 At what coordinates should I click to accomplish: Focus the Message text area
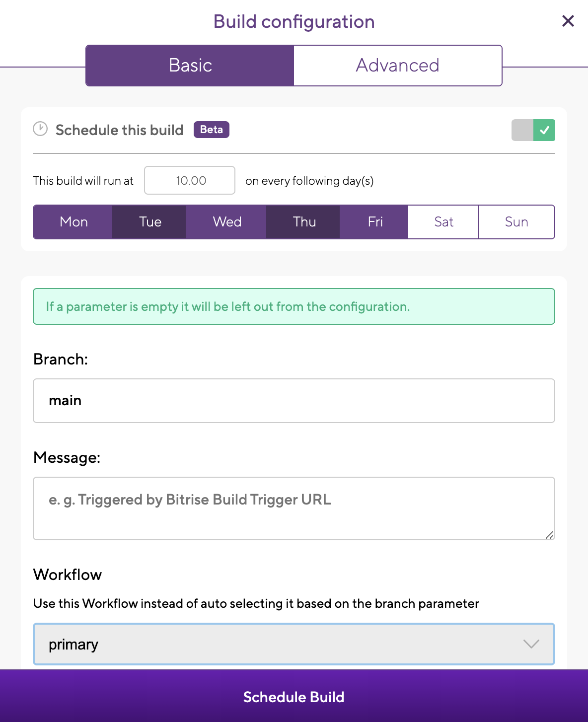294,508
